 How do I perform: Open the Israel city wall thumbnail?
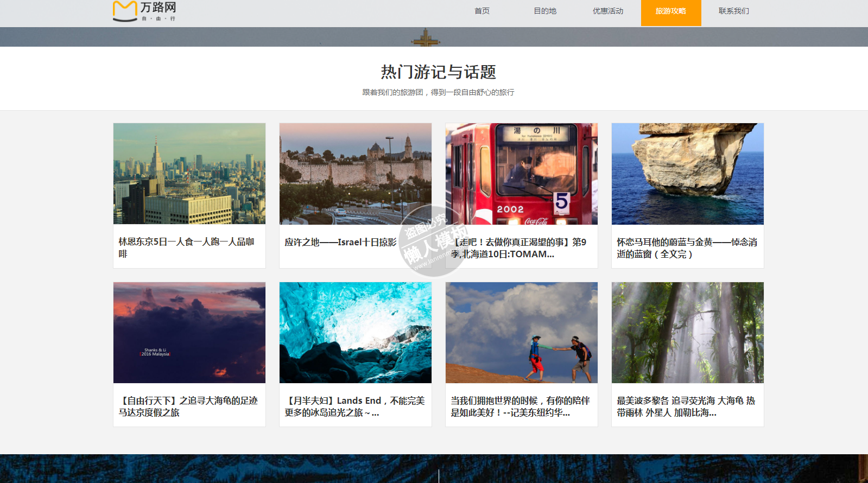(x=356, y=174)
